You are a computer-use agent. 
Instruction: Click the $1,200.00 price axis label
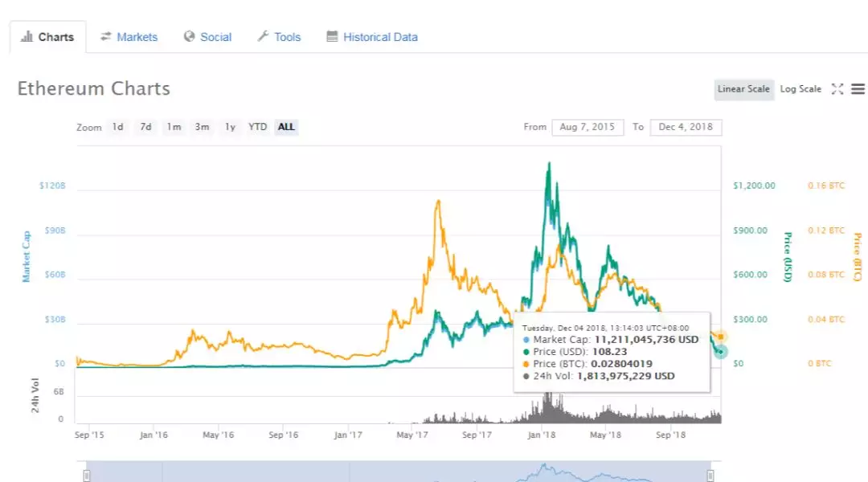click(x=754, y=186)
